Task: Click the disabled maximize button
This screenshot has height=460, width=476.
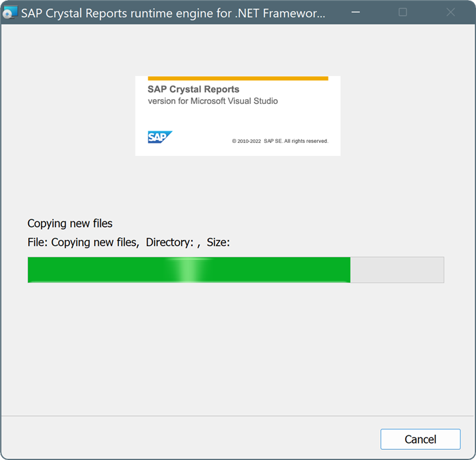Action: pyautogui.click(x=402, y=12)
